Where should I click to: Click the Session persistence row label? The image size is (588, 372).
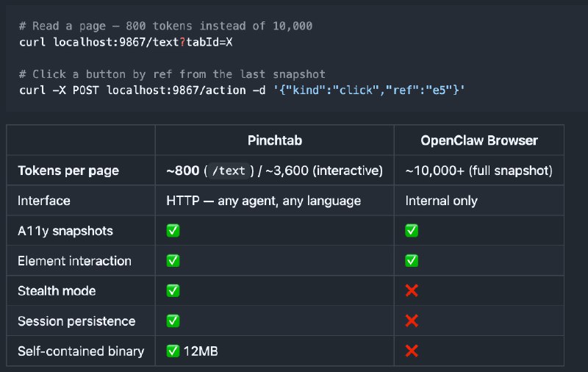tap(76, 321)
